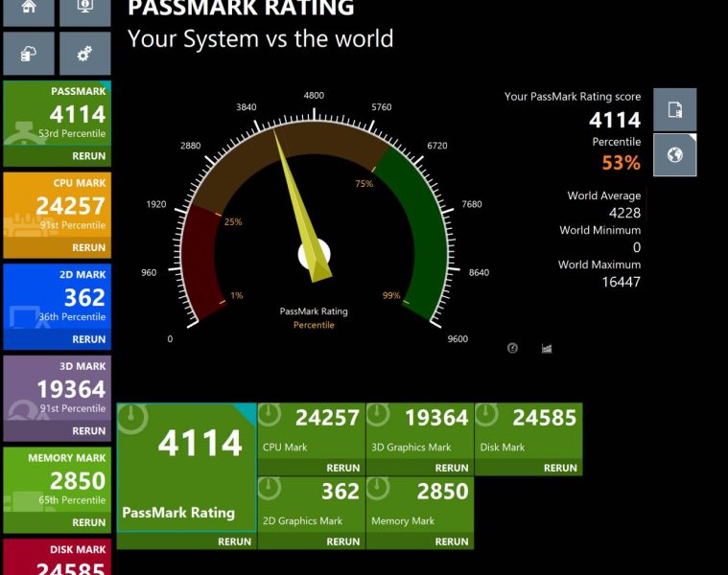The height and width of the screenshot is (575, 728).
Task: Rerun the Disk Mark bottom tile
Action: [x=560, y=468]
